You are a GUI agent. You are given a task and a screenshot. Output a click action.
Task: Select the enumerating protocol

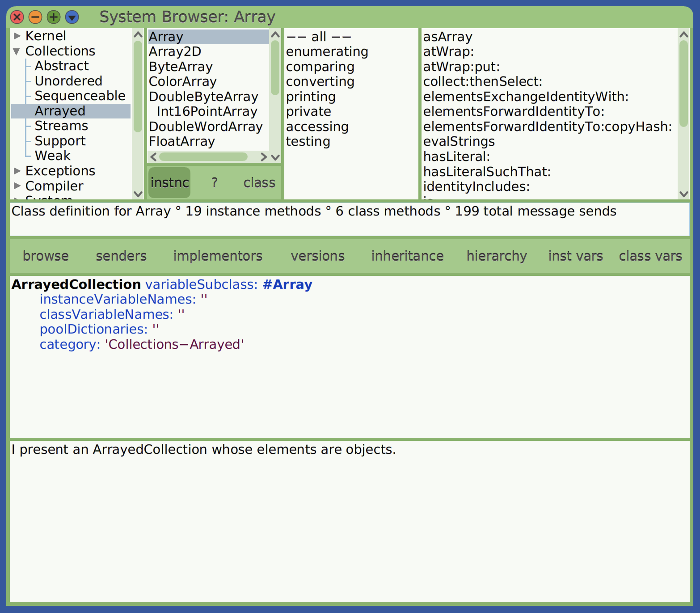point(327,51)
